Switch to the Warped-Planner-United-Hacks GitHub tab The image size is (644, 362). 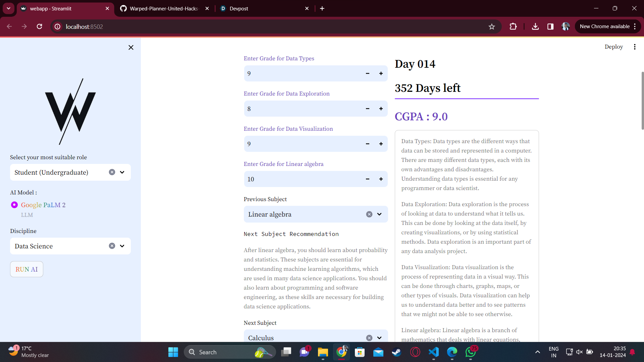click(x=164, y=8)
